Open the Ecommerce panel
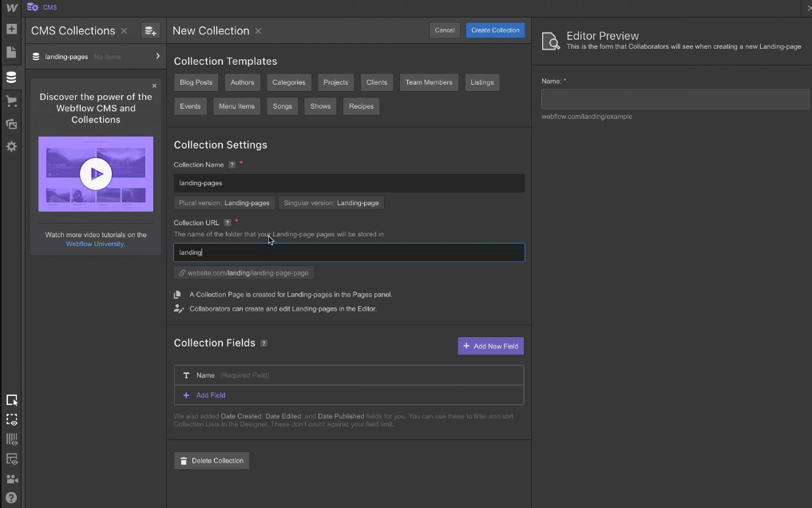812x508 pixels. pyautogui.click(x=11, y=101)
